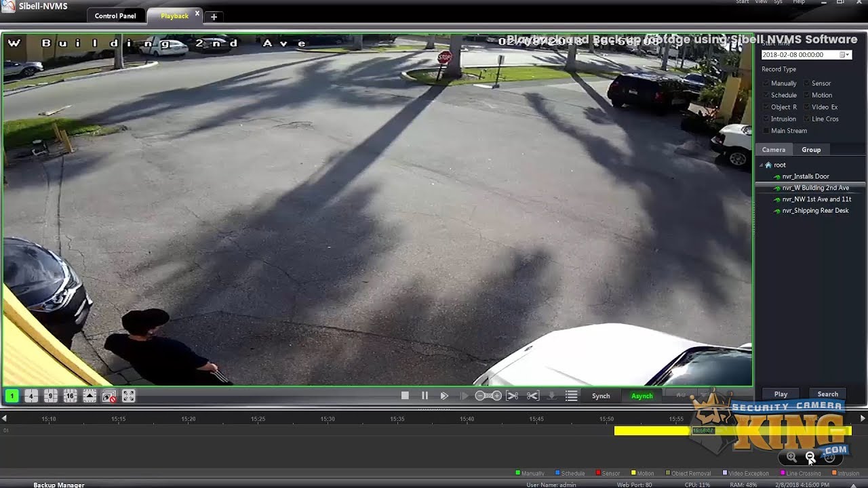Stop playback with the square button
Image resolution: width=868 pixels, height=488 pixels.
point(405,396)
